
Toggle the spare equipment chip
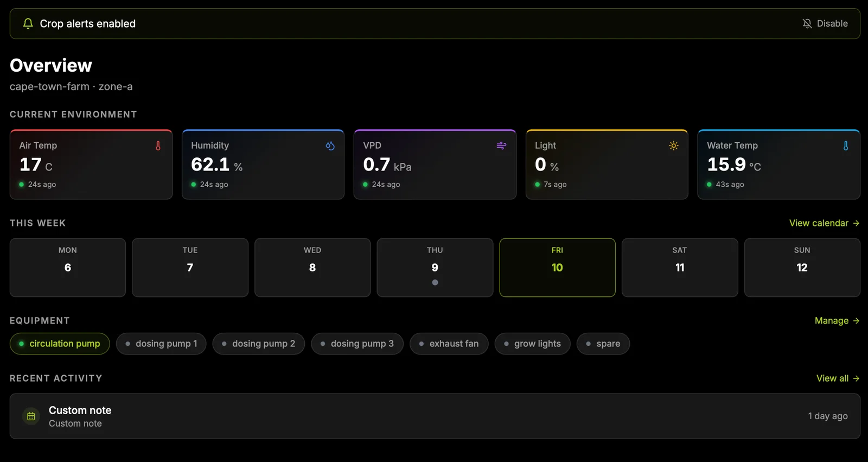click(x=603, y=344)
